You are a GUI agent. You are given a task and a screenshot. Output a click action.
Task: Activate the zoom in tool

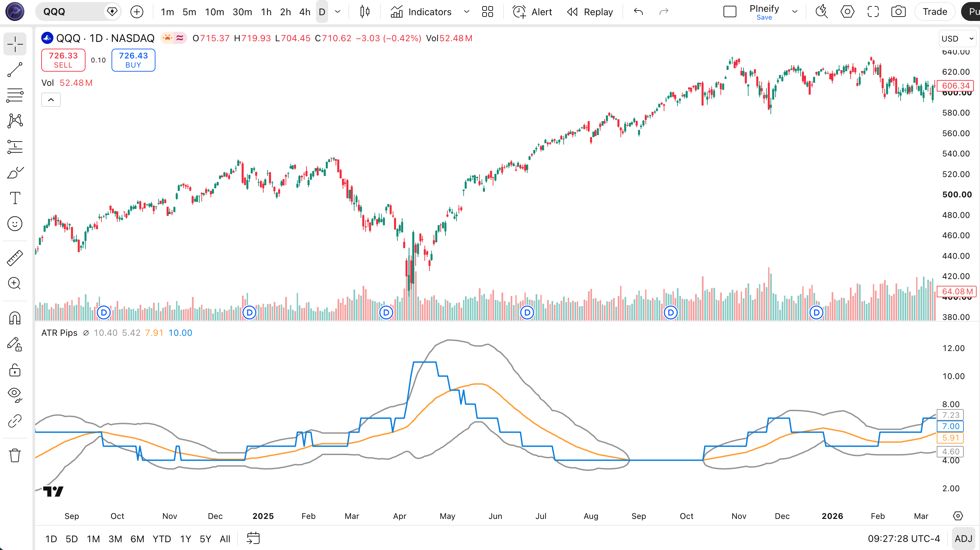(15, 283)
